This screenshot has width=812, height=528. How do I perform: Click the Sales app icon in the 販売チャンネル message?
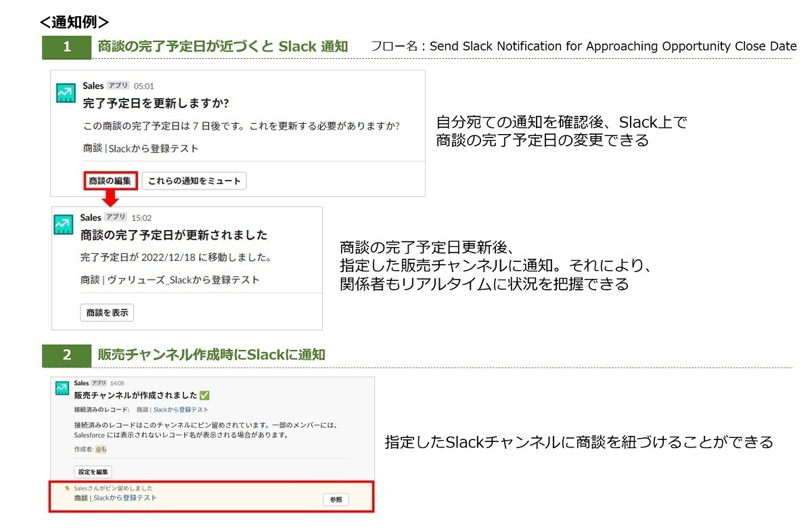coord(61,387)
